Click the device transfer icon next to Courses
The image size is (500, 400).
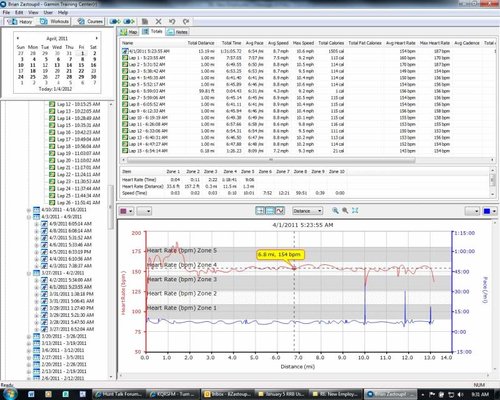click(115, 22)
